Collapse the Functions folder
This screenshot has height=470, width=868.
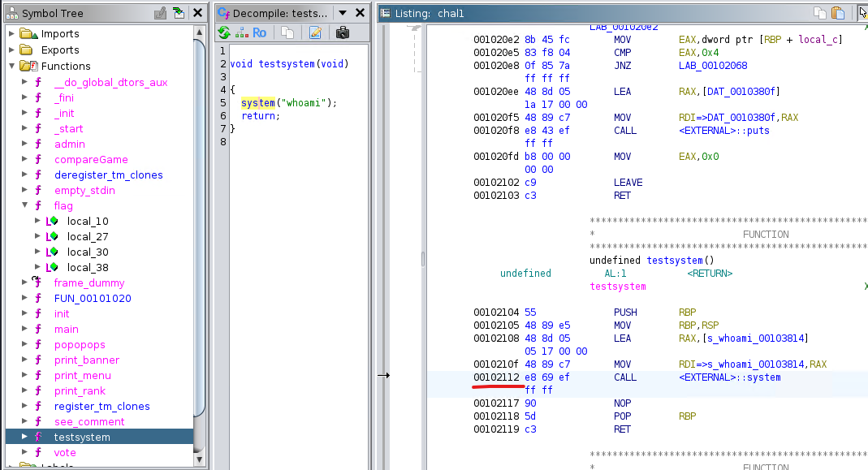coord(11,66)
